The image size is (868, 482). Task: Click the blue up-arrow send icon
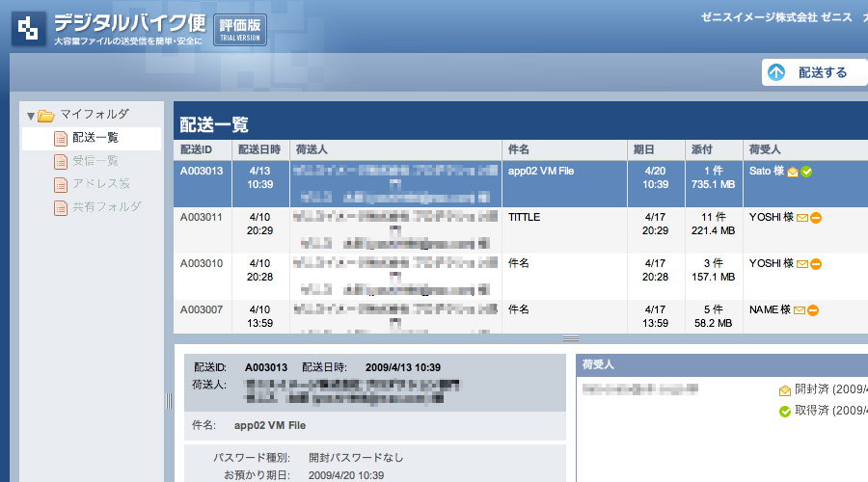(777, 72)
